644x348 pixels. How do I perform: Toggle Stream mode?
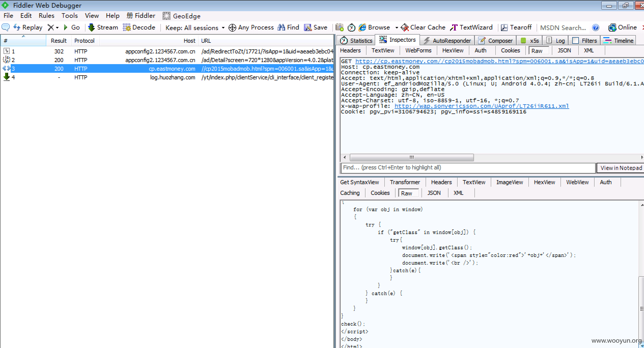click(x=103, y=27)
